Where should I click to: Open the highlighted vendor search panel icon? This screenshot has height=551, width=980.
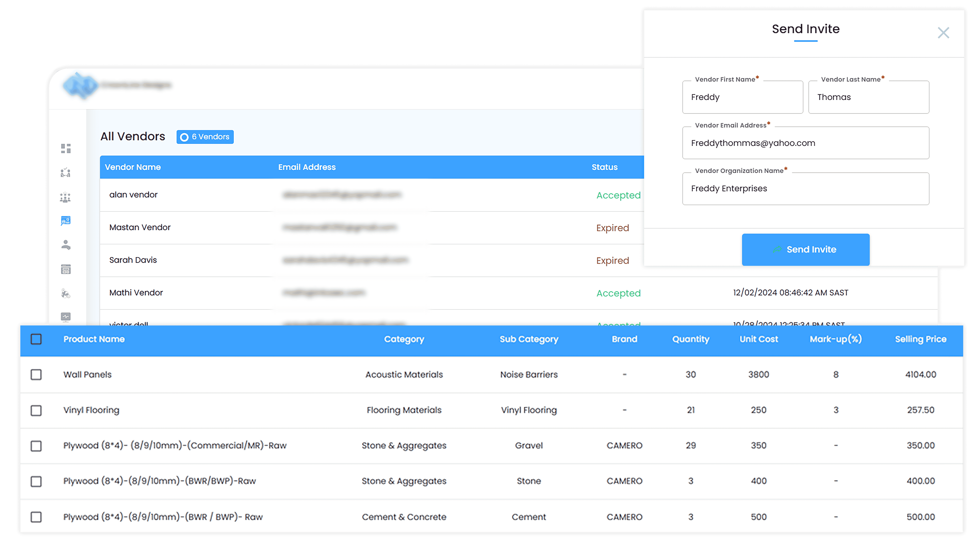[66, 221]
